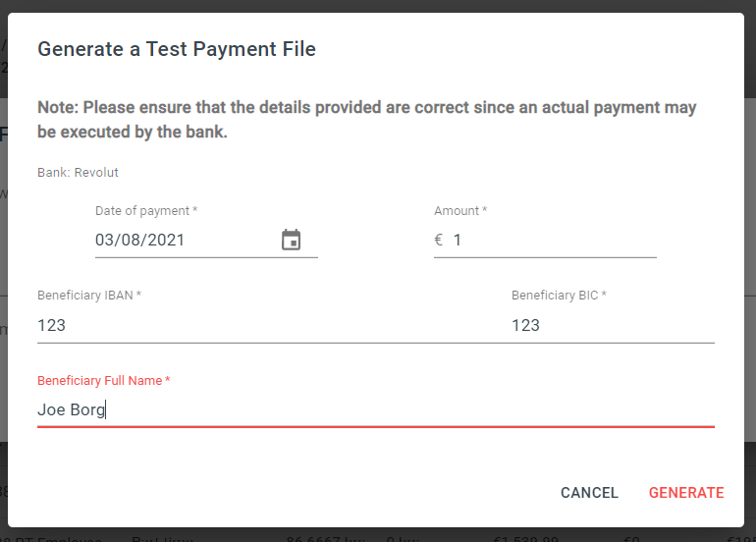Focus the Beneficiary Full Name input
The image size is (756, 542).
[x=376, y=409]
